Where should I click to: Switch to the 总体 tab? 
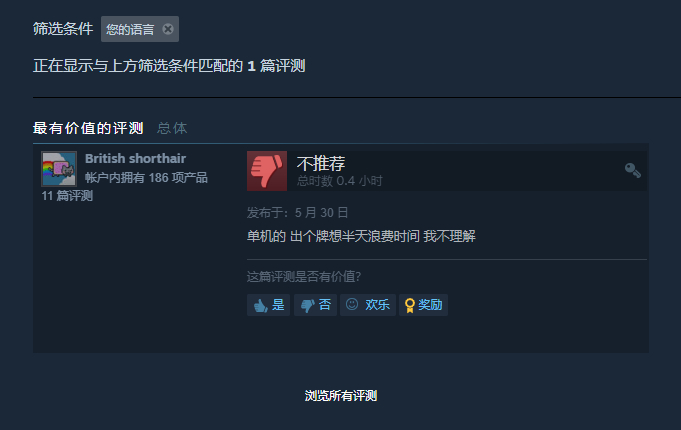pyautogui.click(x=172, y=128)
